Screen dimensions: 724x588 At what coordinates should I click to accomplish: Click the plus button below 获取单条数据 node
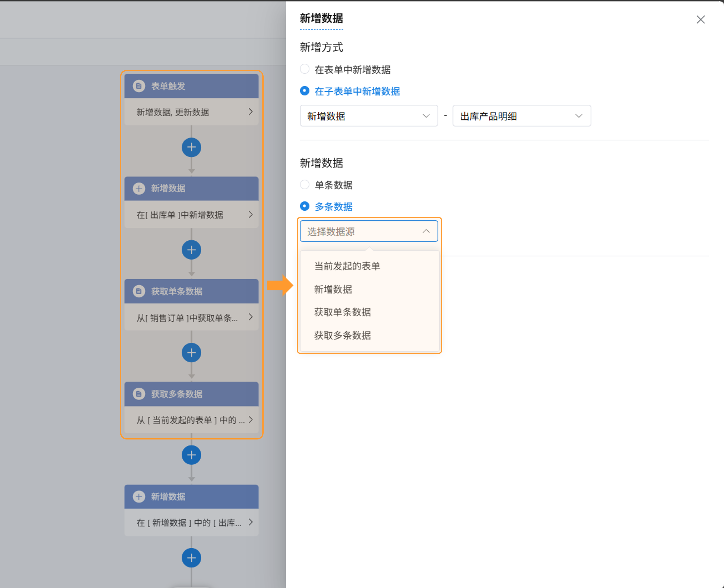tap(191, 353)
